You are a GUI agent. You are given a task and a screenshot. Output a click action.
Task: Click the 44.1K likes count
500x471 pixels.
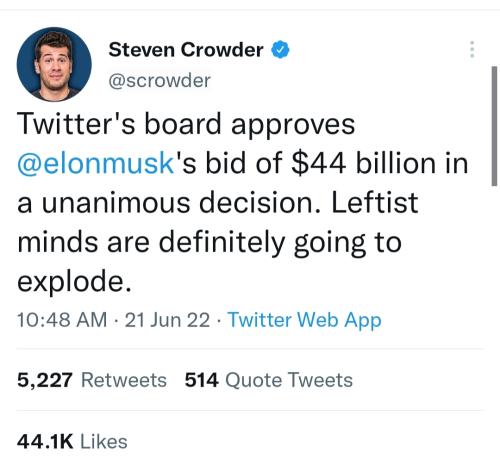coord(45,442)
